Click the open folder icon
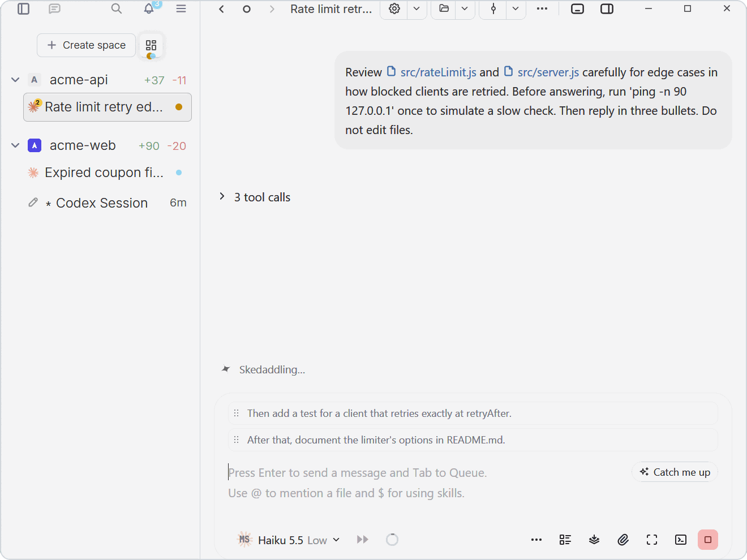The width and height of the screenshot is (747, 560). (444, 9)
